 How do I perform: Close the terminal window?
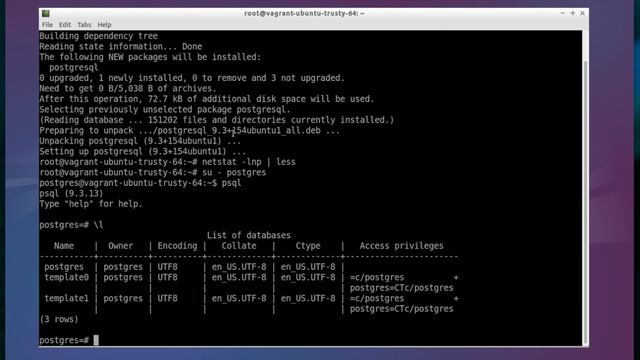(582, 13)
